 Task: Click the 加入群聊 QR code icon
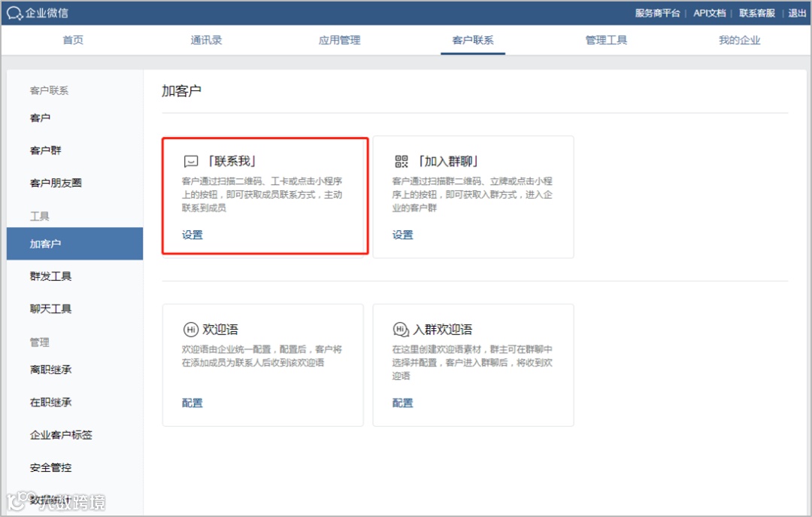401,161
